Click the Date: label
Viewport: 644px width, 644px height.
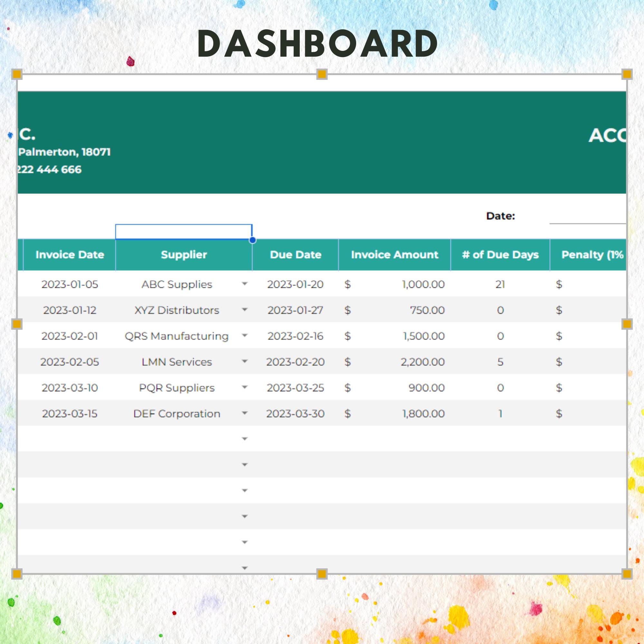(x=501, y=216)
